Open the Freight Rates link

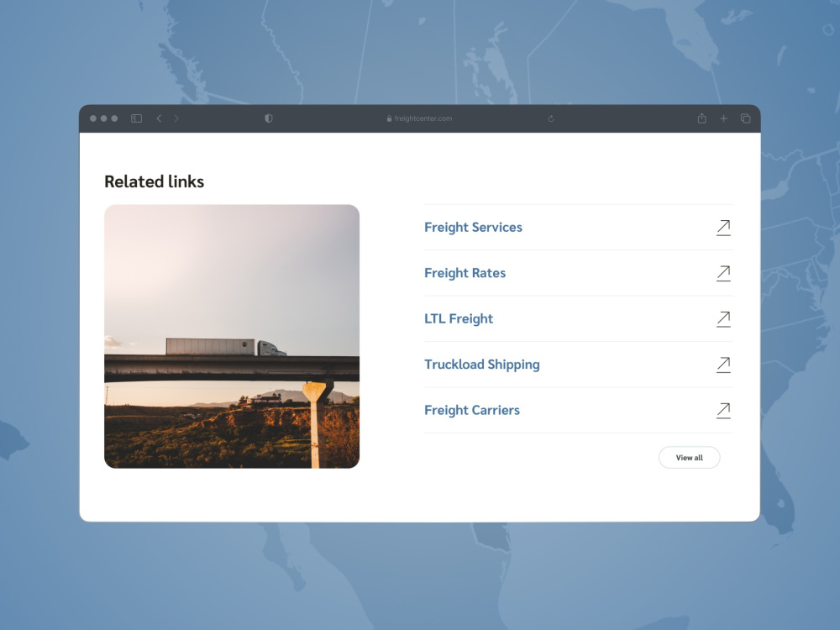coord(465,273)
